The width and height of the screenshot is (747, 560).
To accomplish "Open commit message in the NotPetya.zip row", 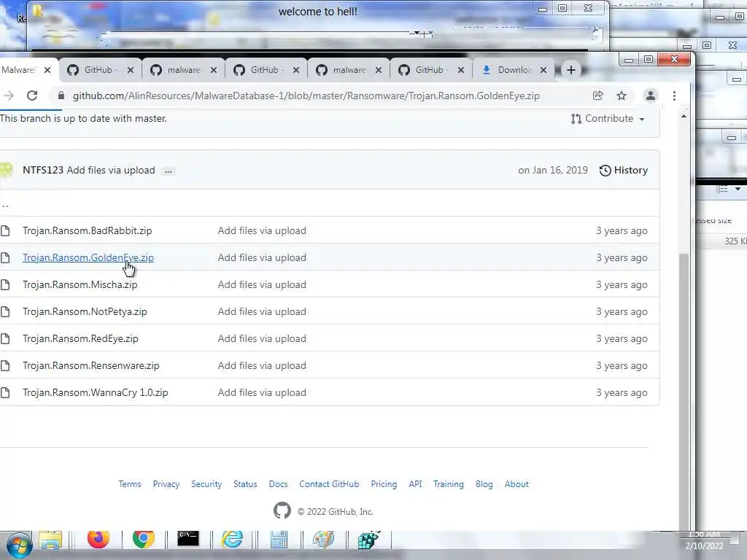I will pos(262,312).
